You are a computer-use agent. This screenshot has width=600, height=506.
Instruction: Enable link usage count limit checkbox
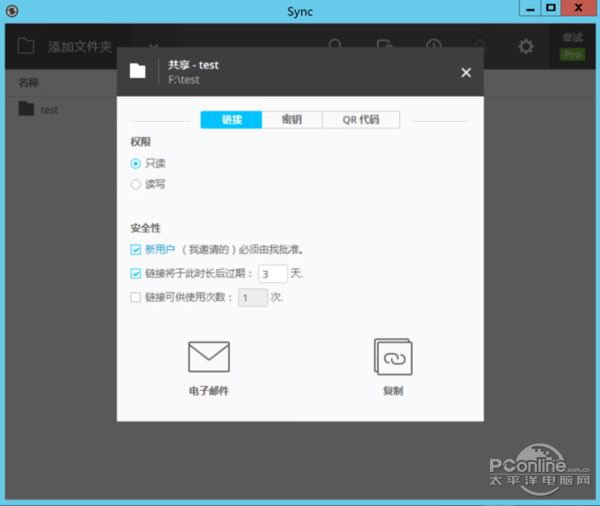click(135, 297)
